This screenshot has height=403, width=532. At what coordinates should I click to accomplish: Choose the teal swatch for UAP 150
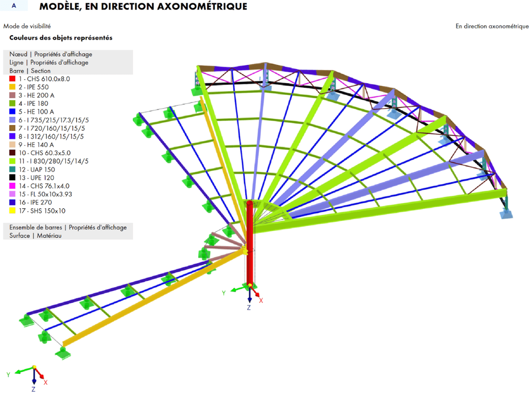12,169
